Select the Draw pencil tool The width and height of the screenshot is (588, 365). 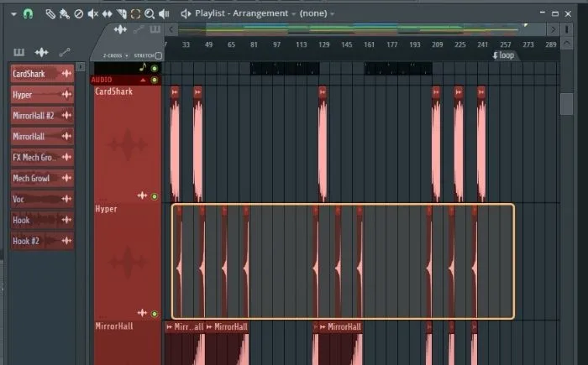[50, 14]
